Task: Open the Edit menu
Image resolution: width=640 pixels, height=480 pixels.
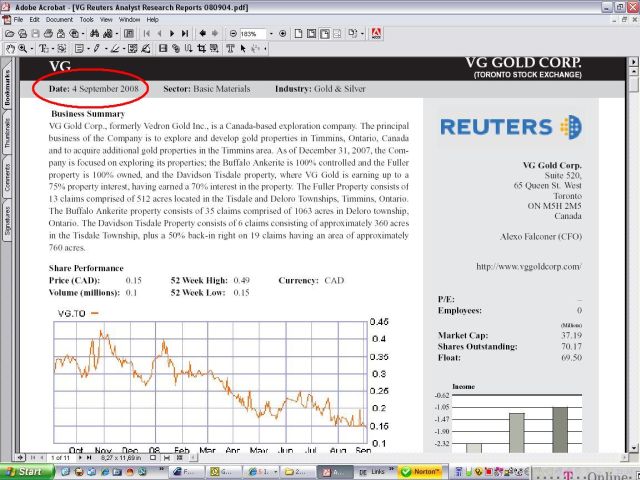Action: click(x=34, y=20)
